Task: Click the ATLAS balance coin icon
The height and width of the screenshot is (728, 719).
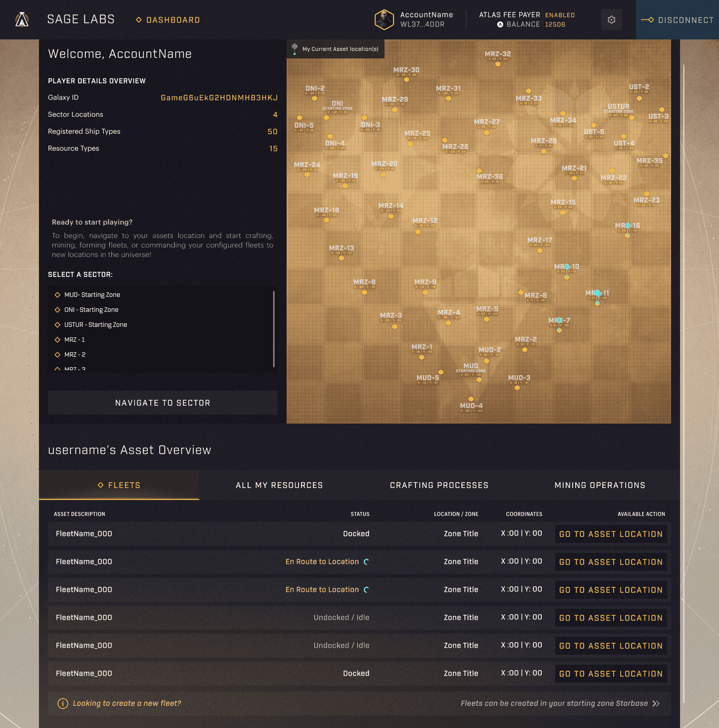Action: click(500, 24)
